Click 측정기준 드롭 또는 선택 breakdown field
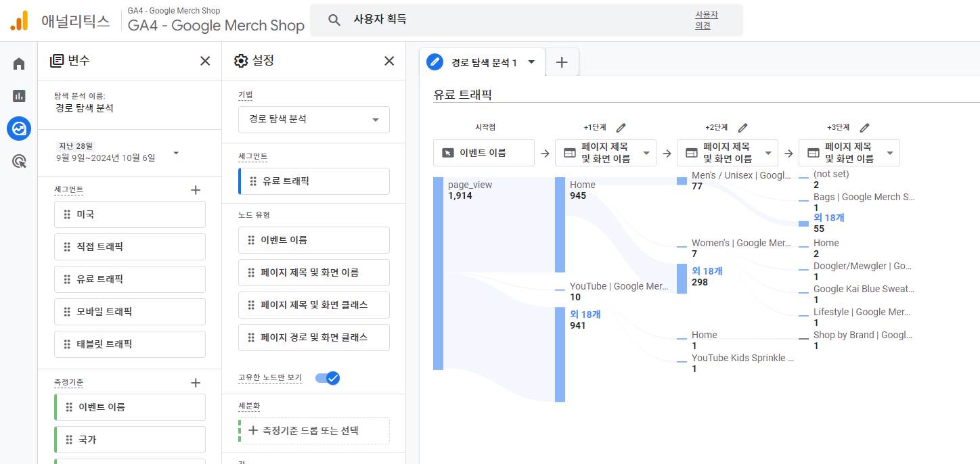The image size is (980, 464). point(314,431)
